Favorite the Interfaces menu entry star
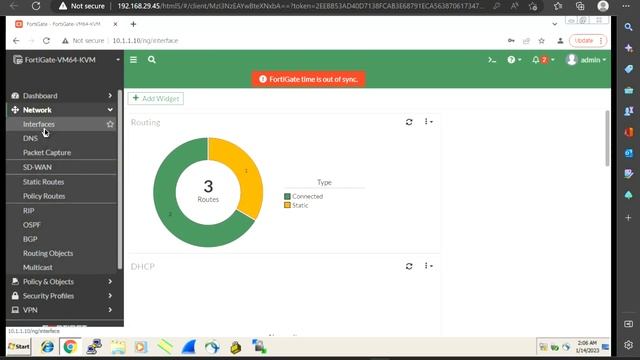 [110, 124]
